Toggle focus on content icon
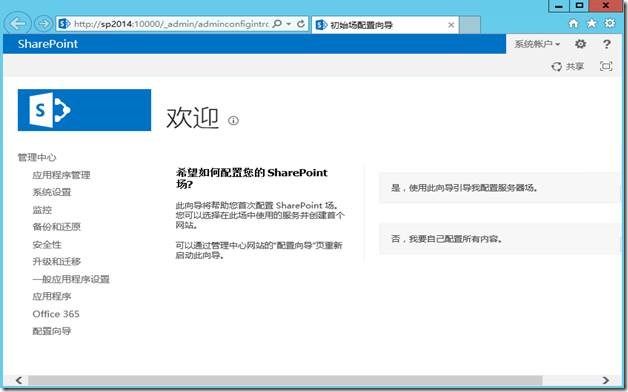Viewport: 628px width, 392px height. pyautogui.click(x=606, y=66)
